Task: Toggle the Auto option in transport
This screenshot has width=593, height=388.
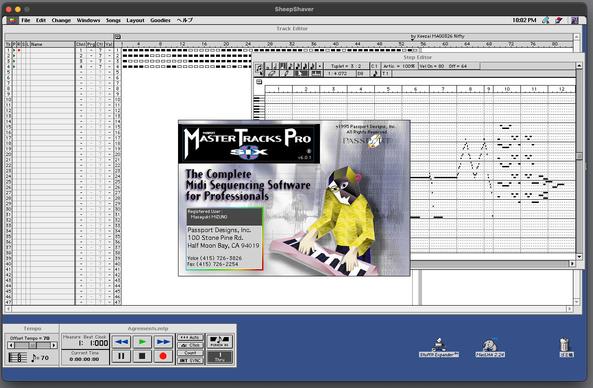Action: pyautogui.click(x=190, y=337)
